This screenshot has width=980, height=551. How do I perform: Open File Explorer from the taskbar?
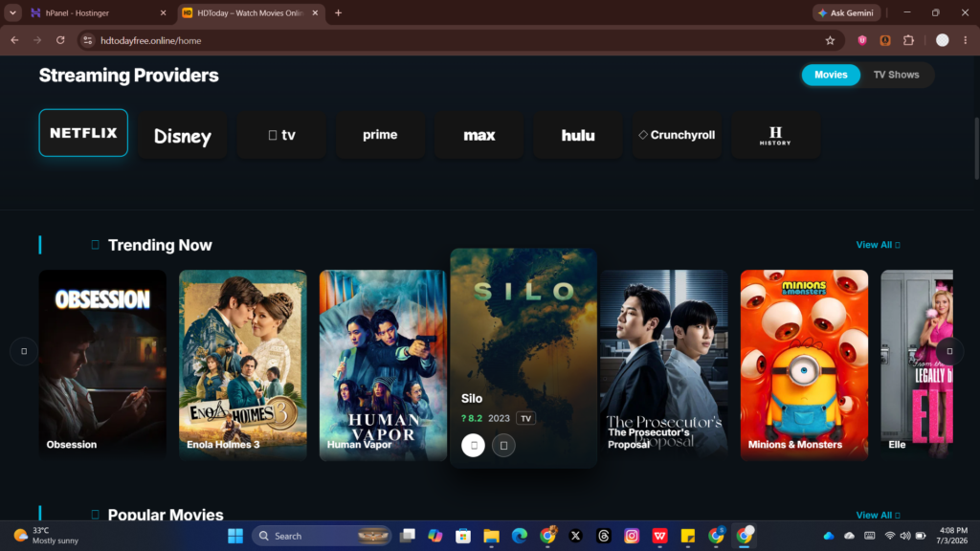pyautogui.click(x=491, y=536)
